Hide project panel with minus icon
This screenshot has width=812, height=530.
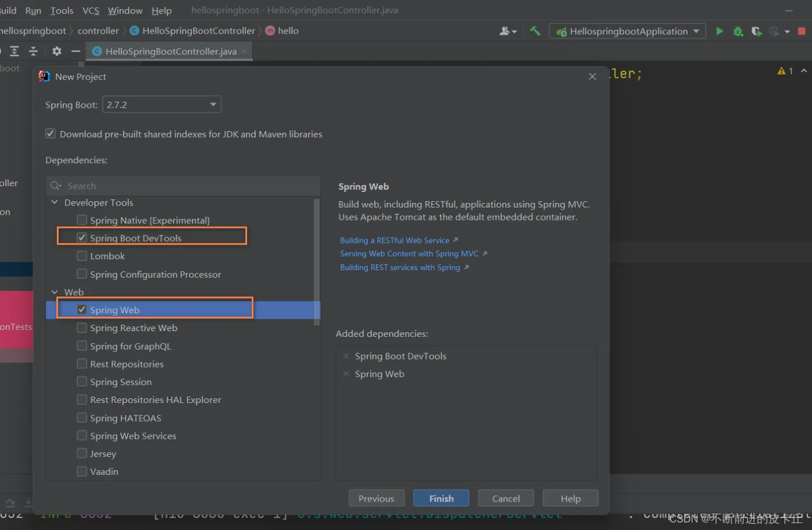tap(75, 52)
